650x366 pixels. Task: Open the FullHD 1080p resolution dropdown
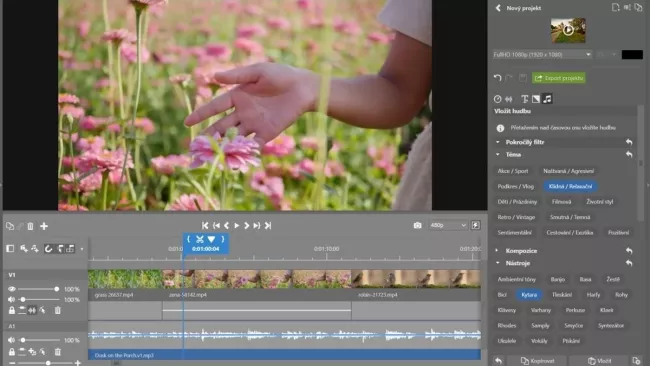coord(542,54)
